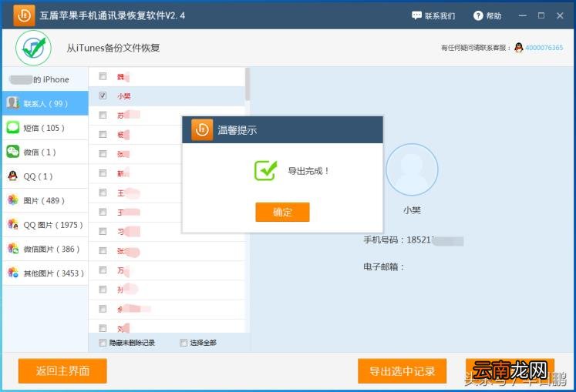Click customer service number 4000076365

tap(544, 47)
